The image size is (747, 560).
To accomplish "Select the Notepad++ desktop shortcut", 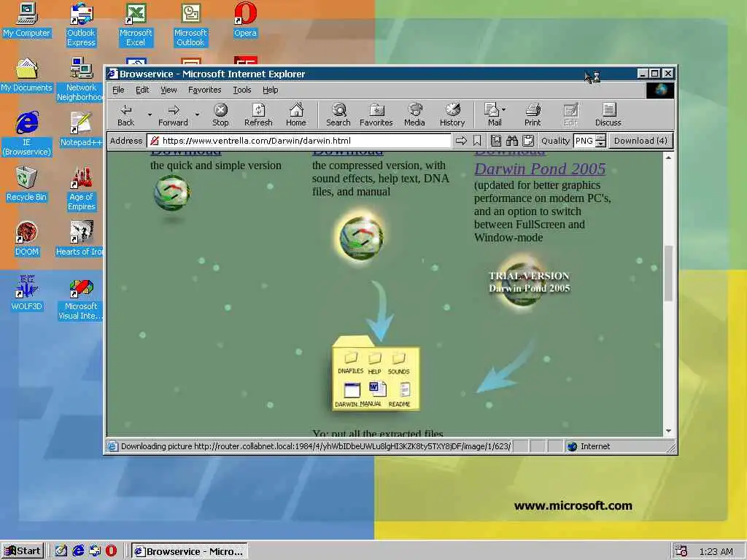I will [81, 130].
